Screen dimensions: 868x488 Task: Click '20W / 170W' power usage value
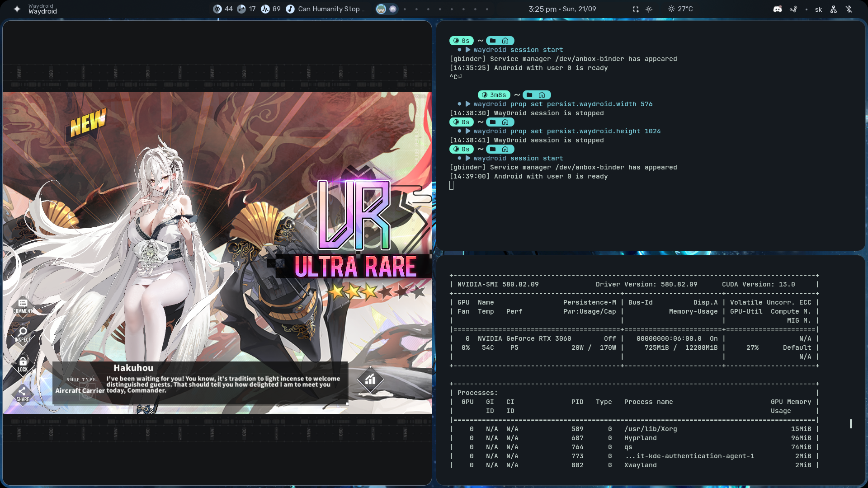pos(594,347)
